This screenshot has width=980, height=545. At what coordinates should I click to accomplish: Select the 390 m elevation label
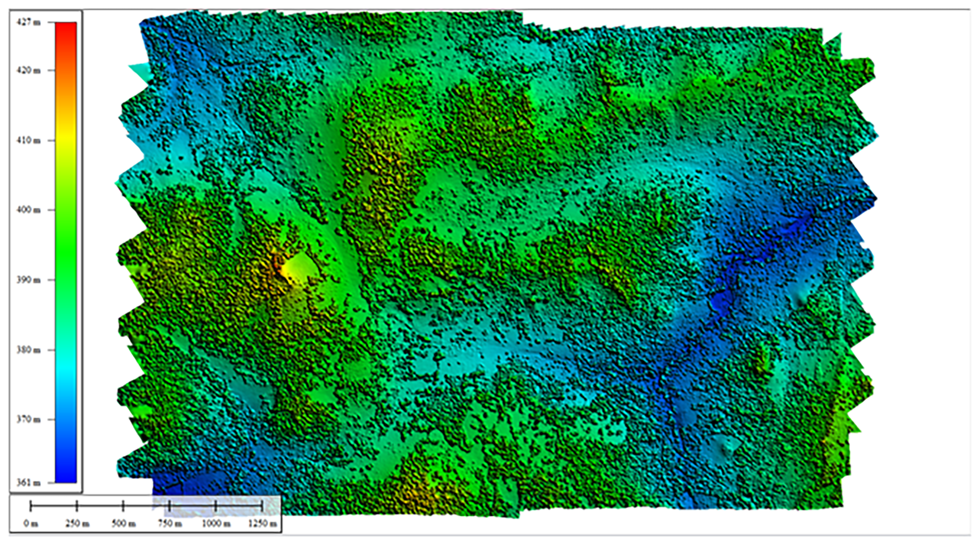28,280
